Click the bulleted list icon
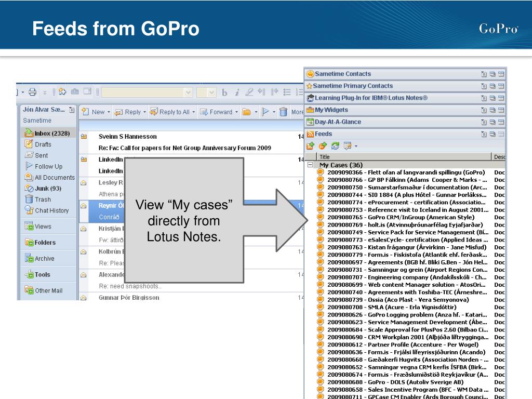This screenshot has width=532, height=399. [x=287, y=92]
